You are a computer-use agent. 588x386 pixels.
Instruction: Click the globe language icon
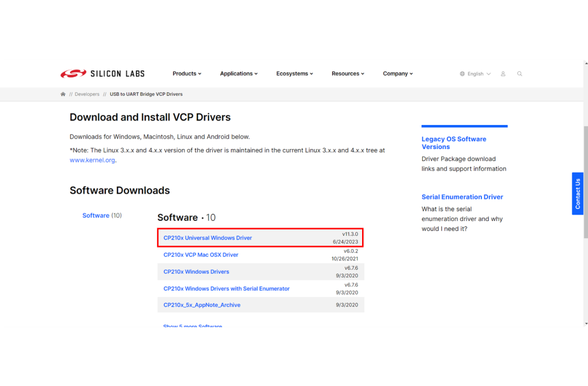(x=462, y=74)
